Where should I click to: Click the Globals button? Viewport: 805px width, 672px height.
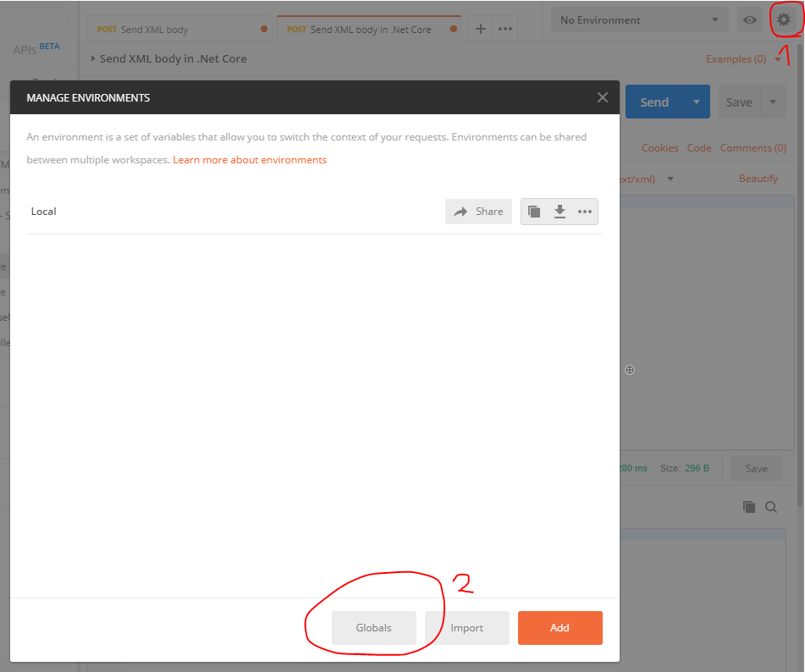click(374, 628)
